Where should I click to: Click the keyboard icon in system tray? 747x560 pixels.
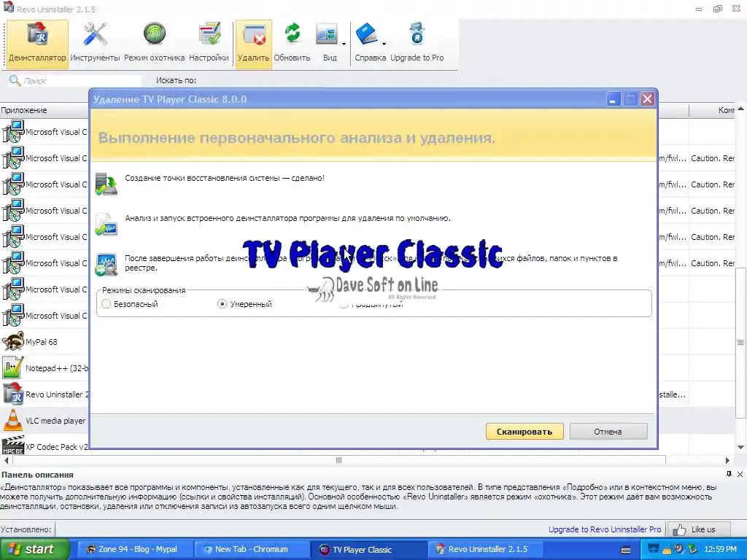click(626, 550)
